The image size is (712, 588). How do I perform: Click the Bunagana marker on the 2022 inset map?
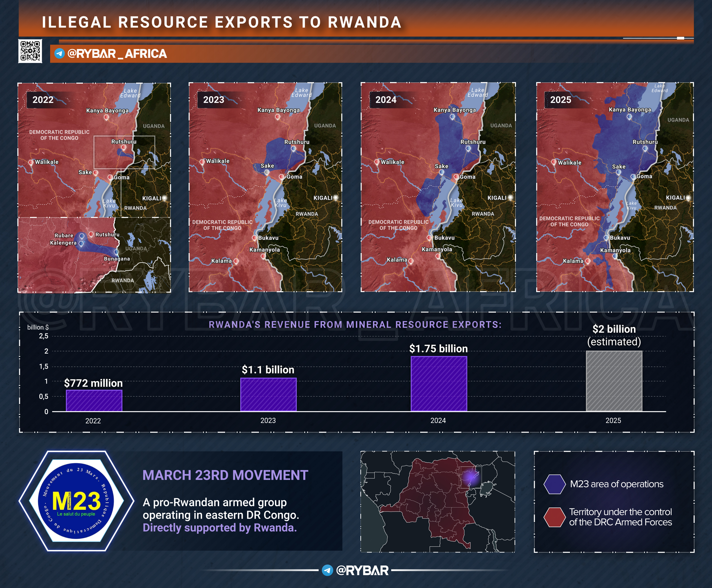(116, 252)
